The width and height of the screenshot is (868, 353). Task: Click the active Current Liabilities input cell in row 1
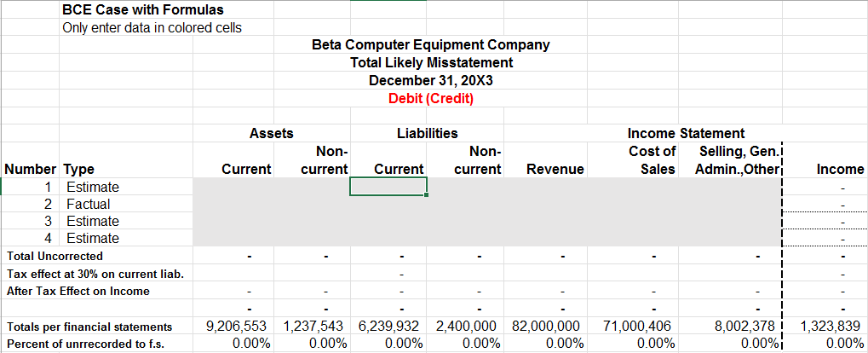coord(388,187)
